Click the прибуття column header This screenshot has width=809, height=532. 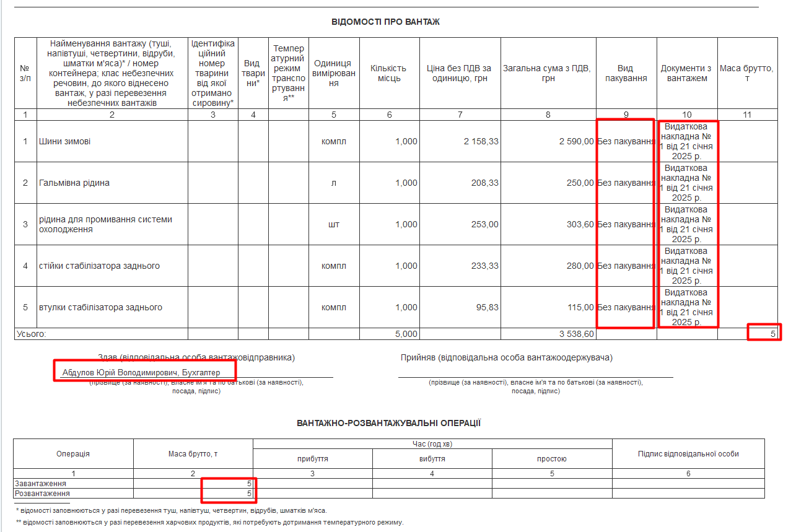click(312, 459)
